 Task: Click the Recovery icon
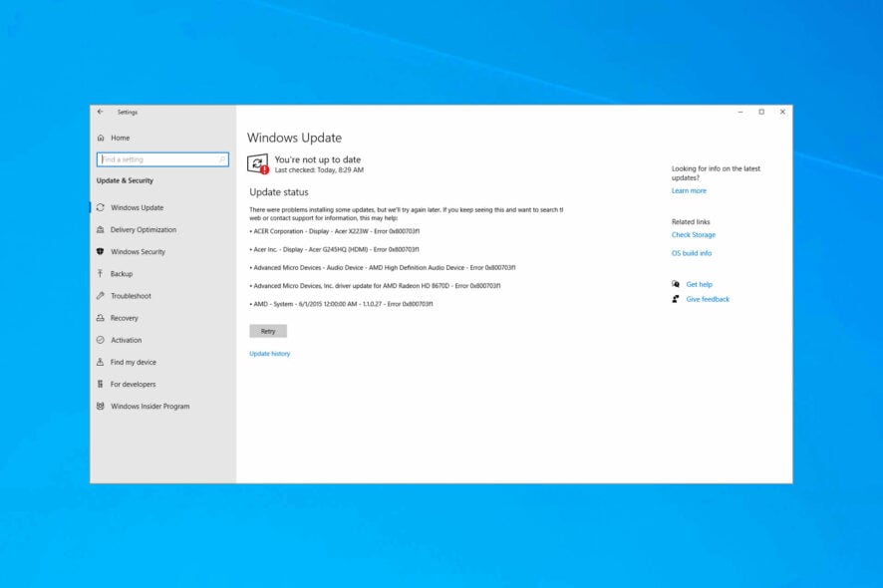101,318
